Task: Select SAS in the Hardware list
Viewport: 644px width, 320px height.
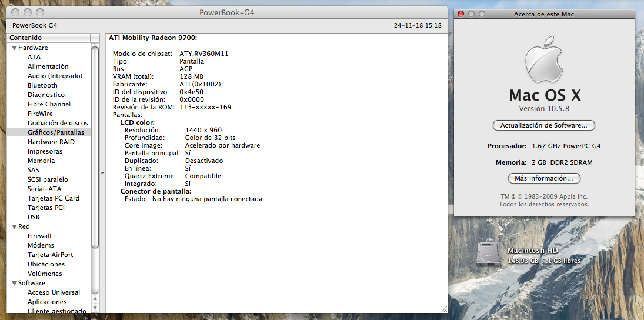Action: click(34, 170)
